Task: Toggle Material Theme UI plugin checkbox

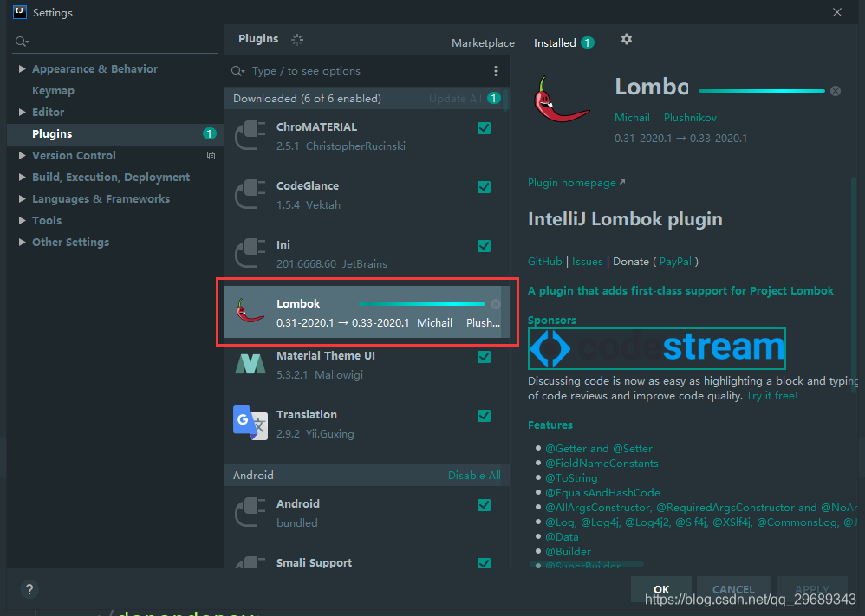Action: coord(484,357)
